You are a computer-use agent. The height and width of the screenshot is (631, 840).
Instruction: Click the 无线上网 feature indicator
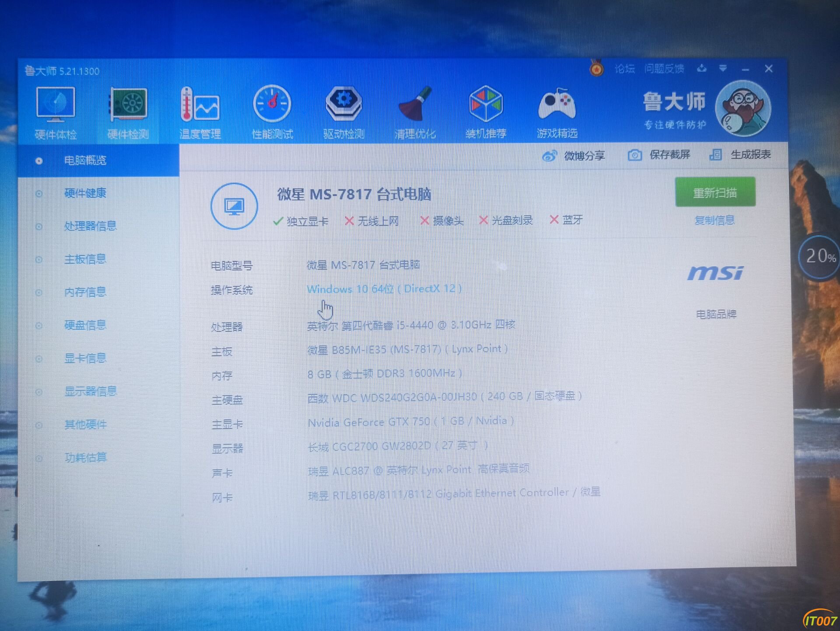point(372,221)
